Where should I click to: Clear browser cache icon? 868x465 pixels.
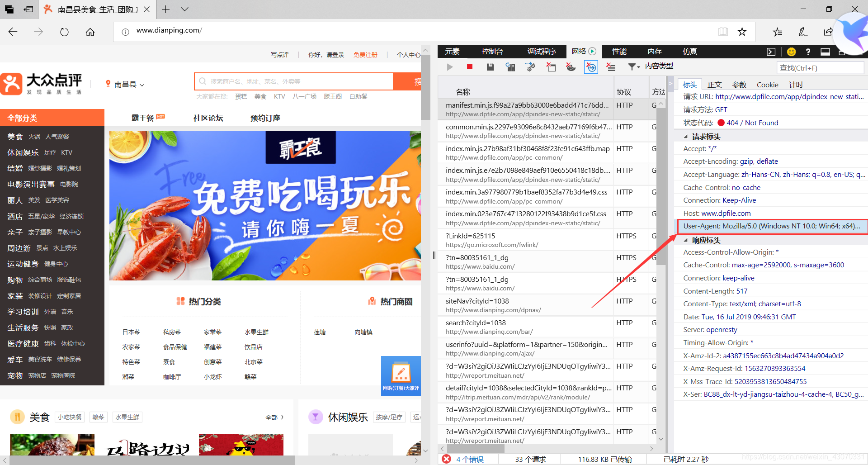pos(551,67)
